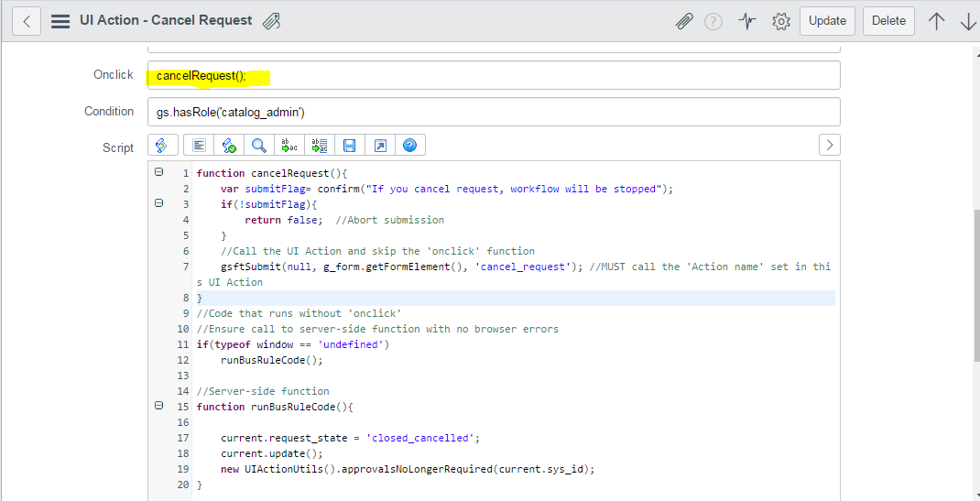Toggle the activity stream pulse icon

pyautogui.click(x=746, y=21)
